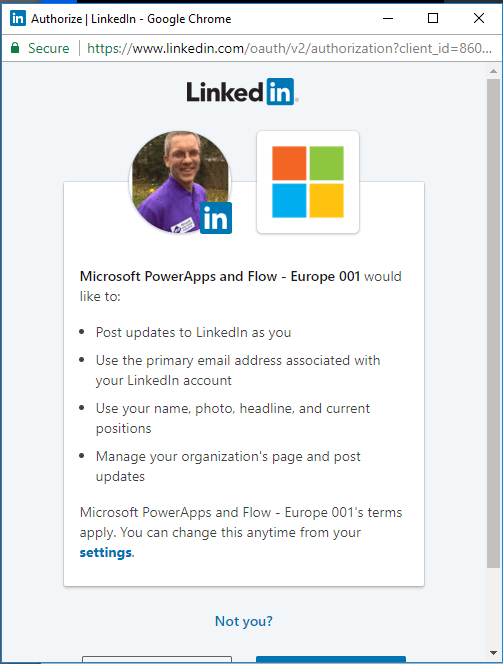This screenshot has height=664, width=503.
Task: Click the LinkedIn favicon in the title bar
Action: point(18,19)
